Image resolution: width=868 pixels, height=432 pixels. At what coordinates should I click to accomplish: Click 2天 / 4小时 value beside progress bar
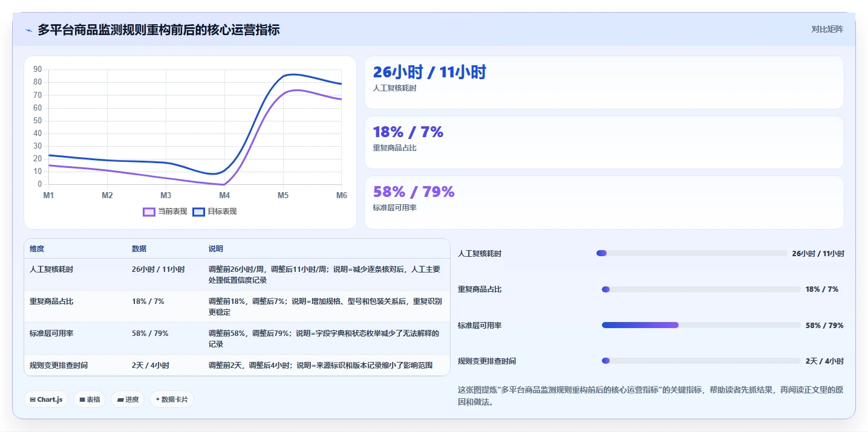tap(824, 361)
